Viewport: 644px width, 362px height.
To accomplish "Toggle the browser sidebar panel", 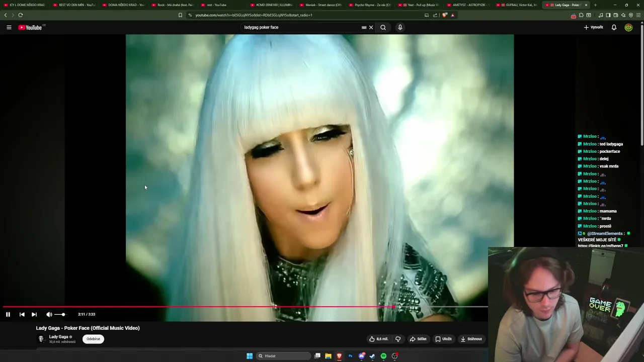I will 608,15.
